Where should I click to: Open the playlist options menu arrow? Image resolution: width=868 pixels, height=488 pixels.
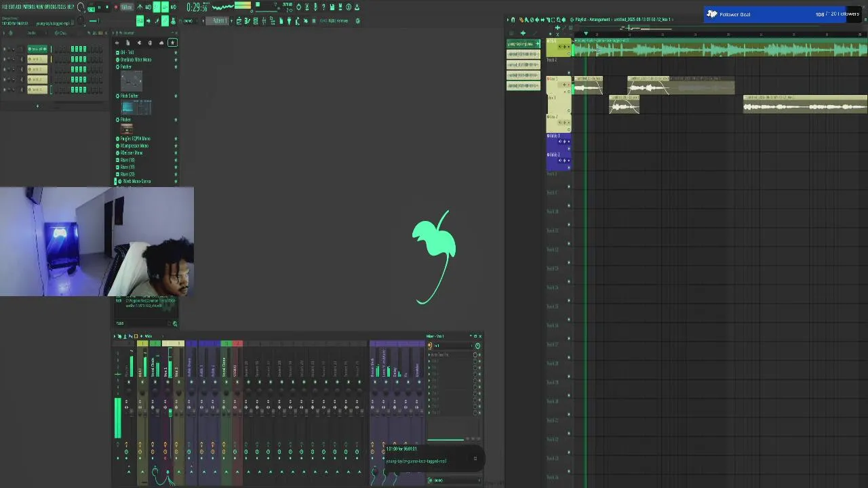coord(508,20)
